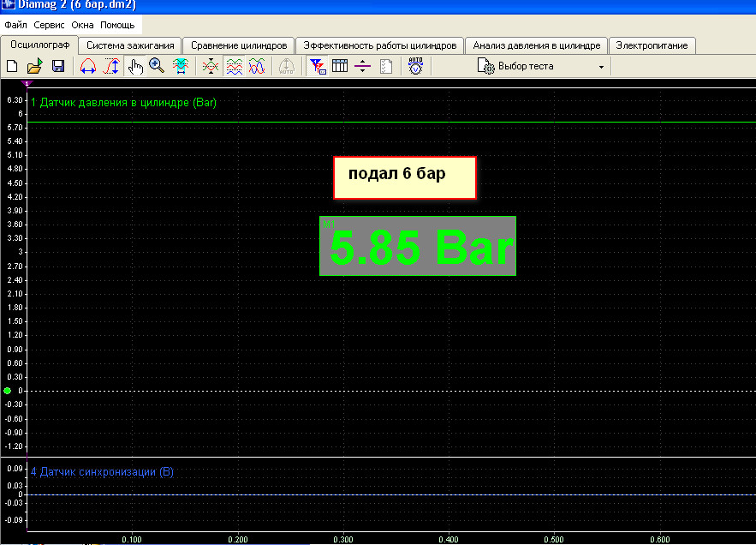Open the Помощь menu

point(117,25)
